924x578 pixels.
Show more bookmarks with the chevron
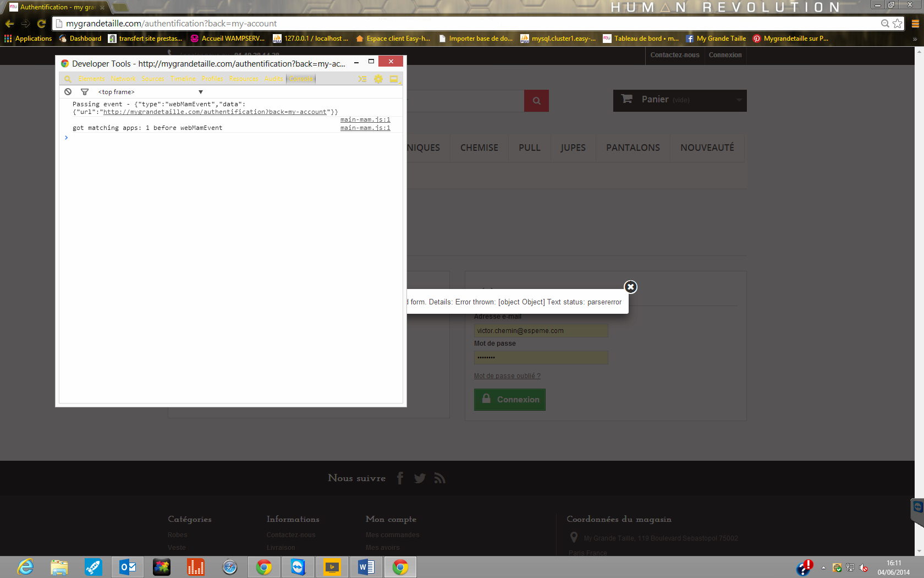[x=915, y=39]
